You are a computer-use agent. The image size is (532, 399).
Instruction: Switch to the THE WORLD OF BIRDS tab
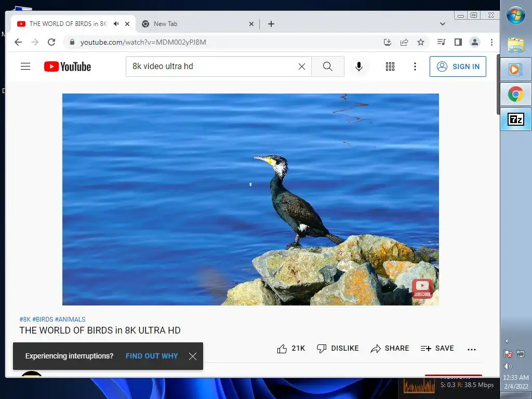pyautogui.click(x=68, y=24)
